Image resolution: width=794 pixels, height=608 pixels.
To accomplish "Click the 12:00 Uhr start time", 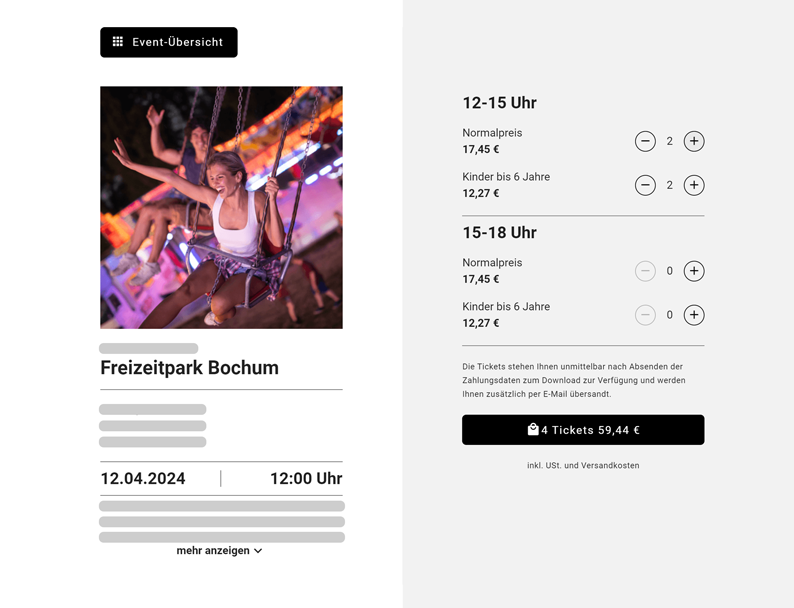I will [x=306, y=479].
